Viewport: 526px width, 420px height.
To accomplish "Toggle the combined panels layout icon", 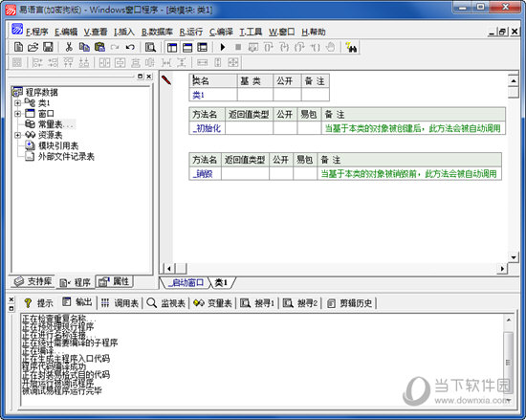I will pyautogui.click(x=203, y=47).
